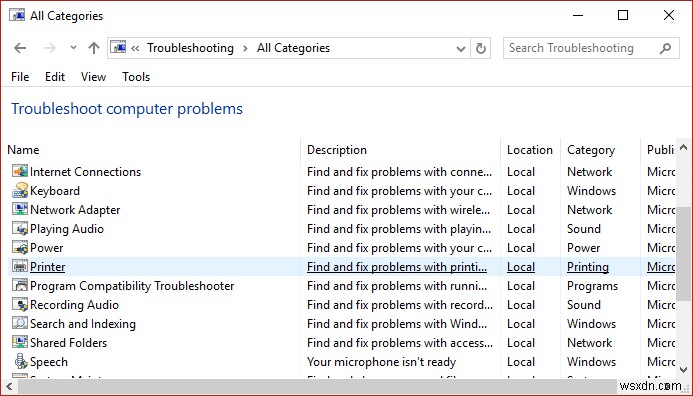Refresh the Troubleshooting page
This screenshot has height=396, width=693.
pos(481,48)
